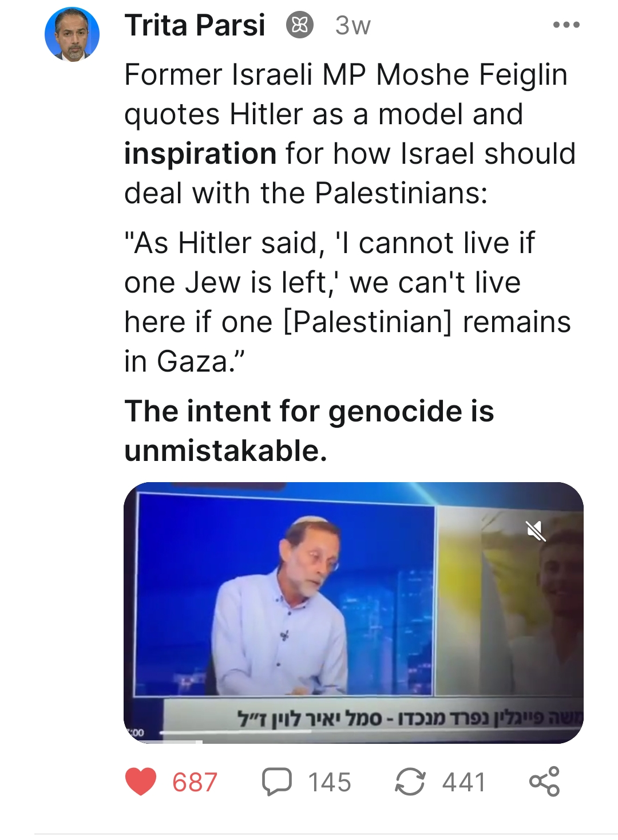View the 441 reposts count
618x840 pixels.
463,782
